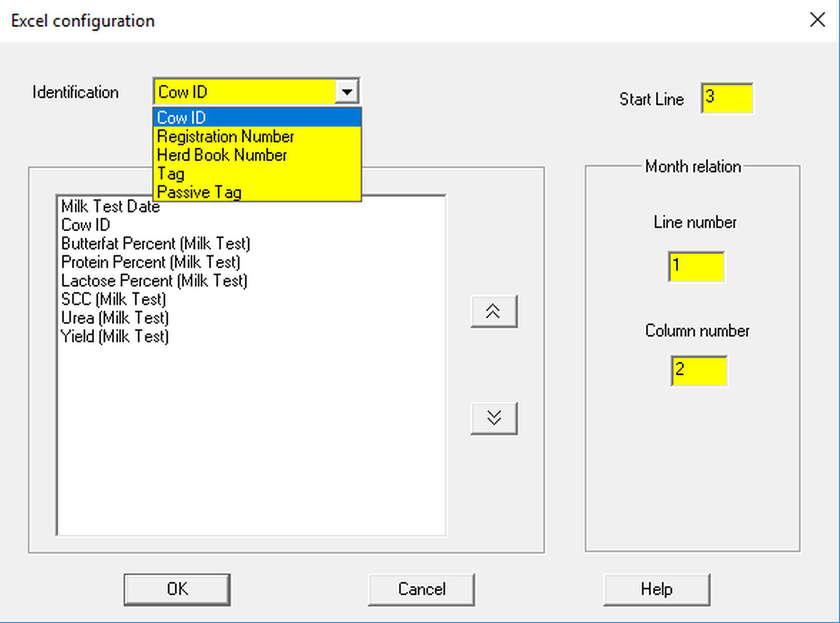840x623 pixels.
Task: Collapse the Identification dropdown arrow
Action: click(347, 91)
